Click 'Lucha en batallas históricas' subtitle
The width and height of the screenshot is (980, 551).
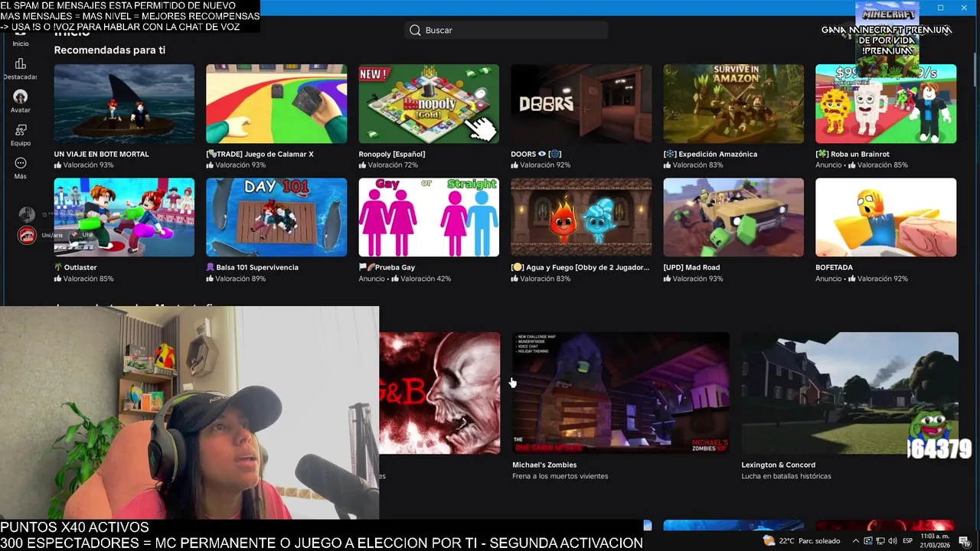786,476
